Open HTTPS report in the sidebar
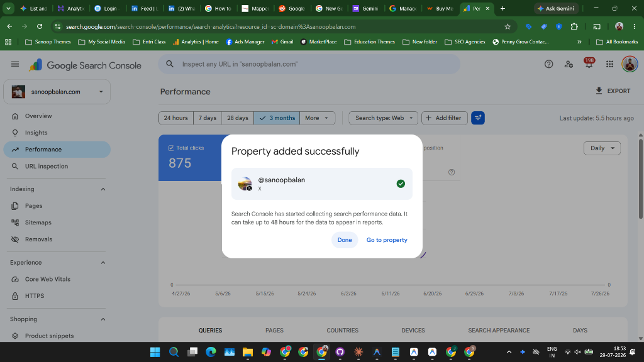The width and height of the screenshot is (644, 362). click(x=57, y=296)
